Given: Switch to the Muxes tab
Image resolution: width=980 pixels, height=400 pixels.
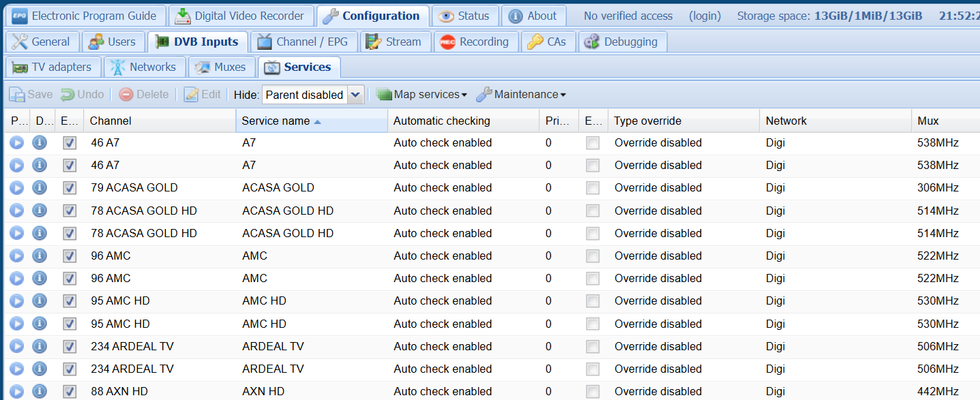Looking at the screenshot, I should pos(220,67).
